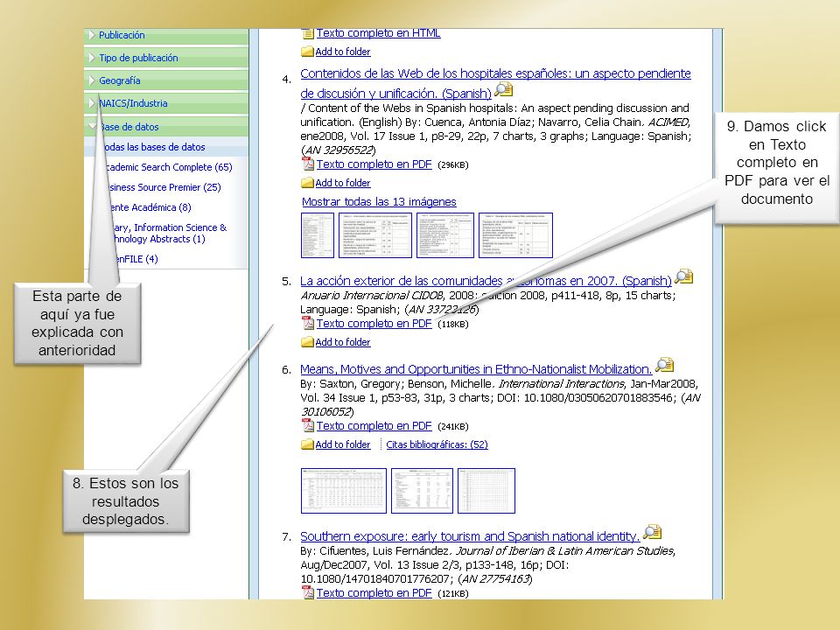Open article La acción exterior de las comunidades

(486, 281)
